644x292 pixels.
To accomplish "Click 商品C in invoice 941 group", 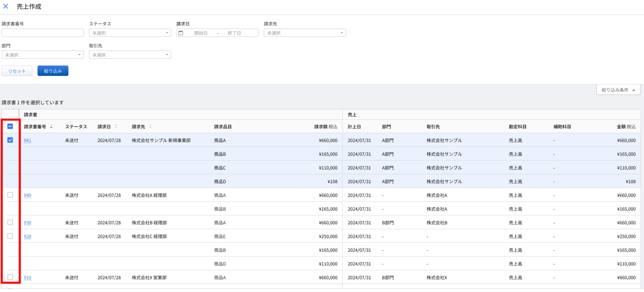I will (220, 168).
